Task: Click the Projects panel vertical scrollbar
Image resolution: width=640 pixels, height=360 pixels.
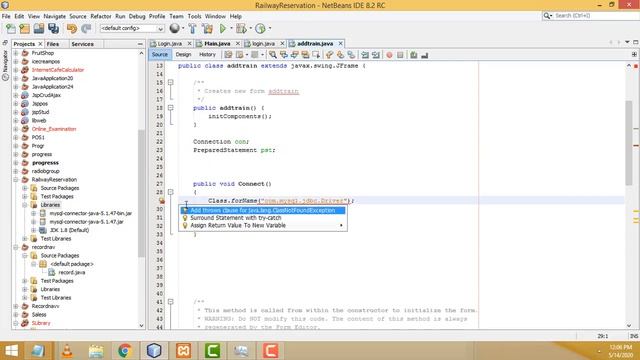Action: click(x=141, y=194)
